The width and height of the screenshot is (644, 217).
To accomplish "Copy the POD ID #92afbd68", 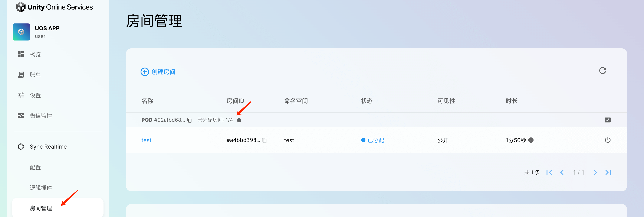I will pyautogui.click(x=190, y=120).
